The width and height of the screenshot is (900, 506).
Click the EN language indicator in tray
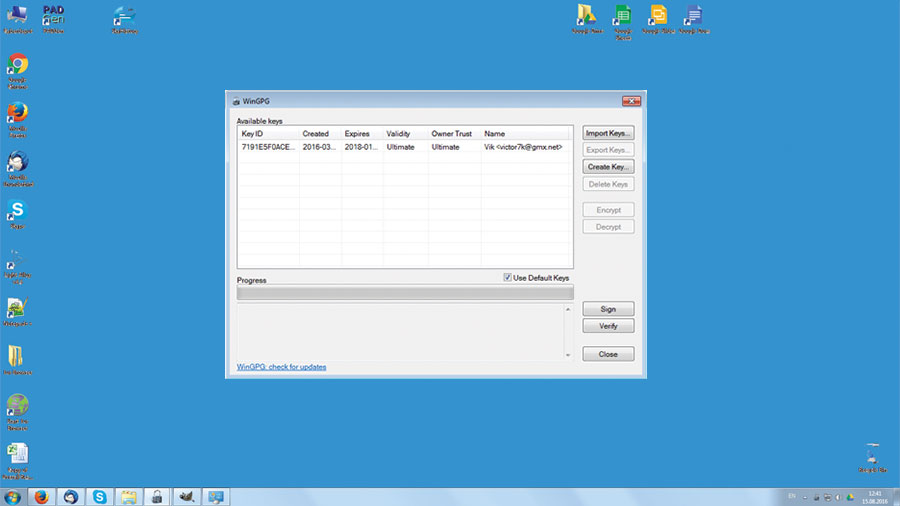[x=792, y=496]
